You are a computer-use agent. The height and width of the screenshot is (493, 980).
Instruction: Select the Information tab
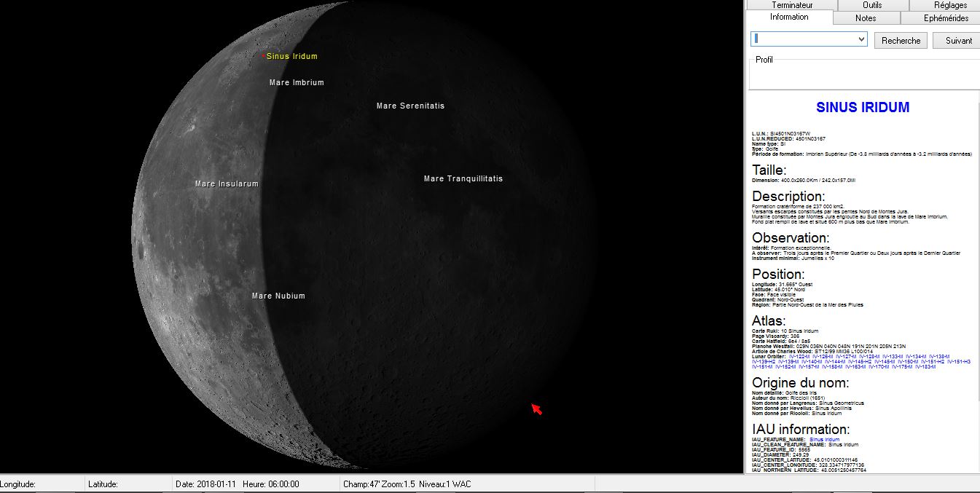click(789, 17)
